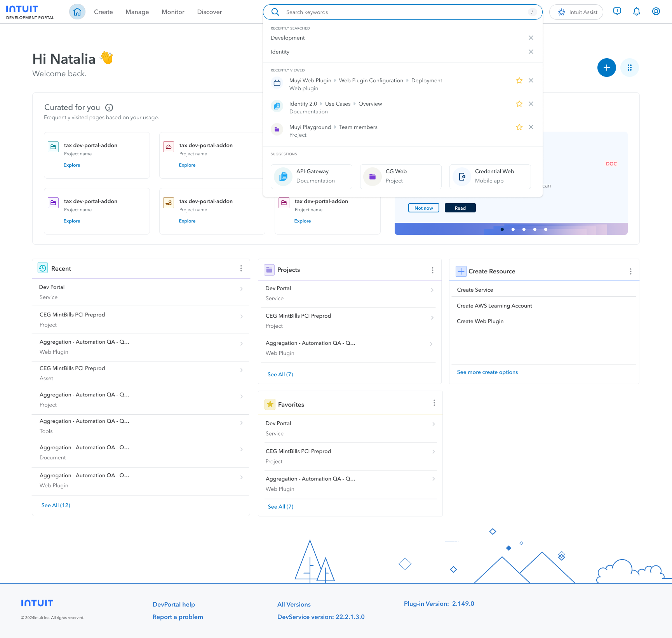Open the Projects panel options menu
Viewport: 672px width, 638px height.
tap(432, 270)
